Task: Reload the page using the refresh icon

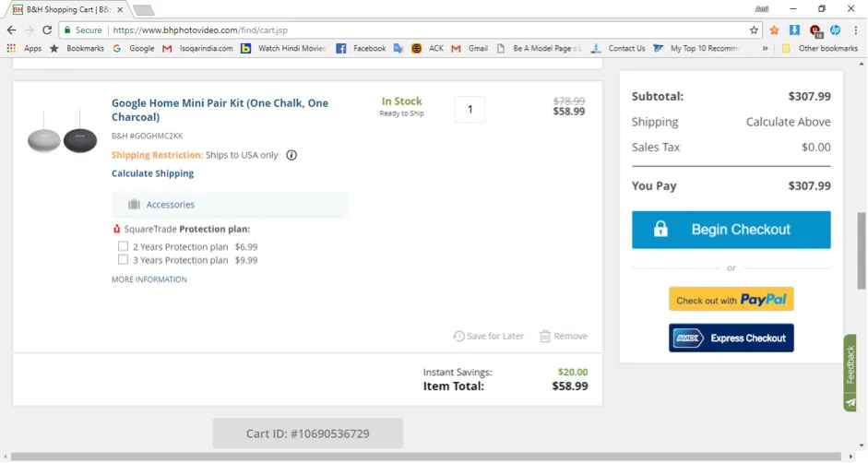Action: tap(47, 30)
